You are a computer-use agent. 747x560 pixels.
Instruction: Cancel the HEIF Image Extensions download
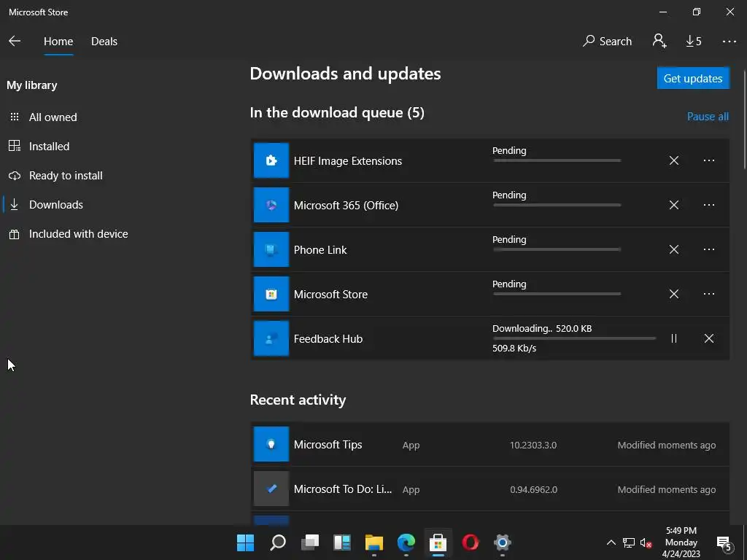pyautogui.click(x=673, y=160)
